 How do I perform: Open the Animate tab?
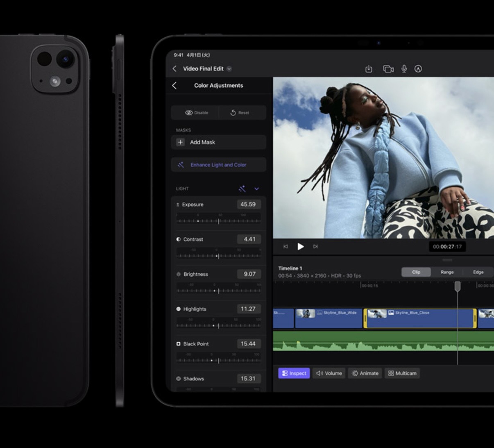[x=365, y=373]
